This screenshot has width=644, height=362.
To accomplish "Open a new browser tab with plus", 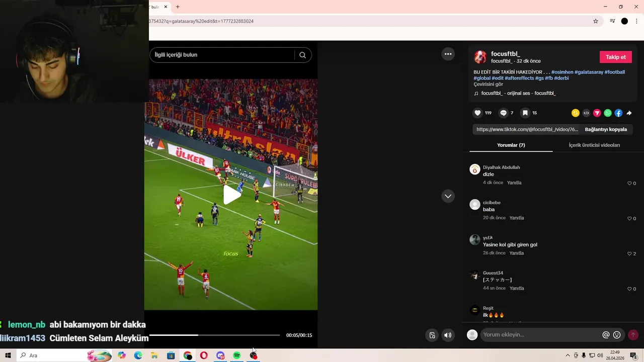I will [178, 7].
